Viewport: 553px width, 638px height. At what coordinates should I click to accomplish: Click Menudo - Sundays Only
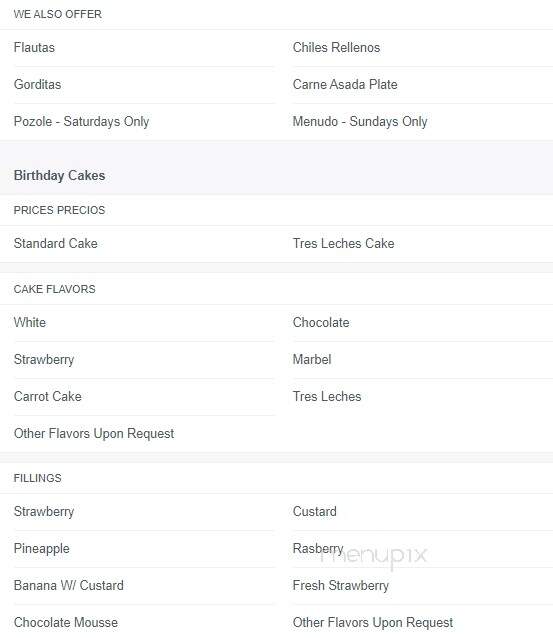click(x=360, y=122)
